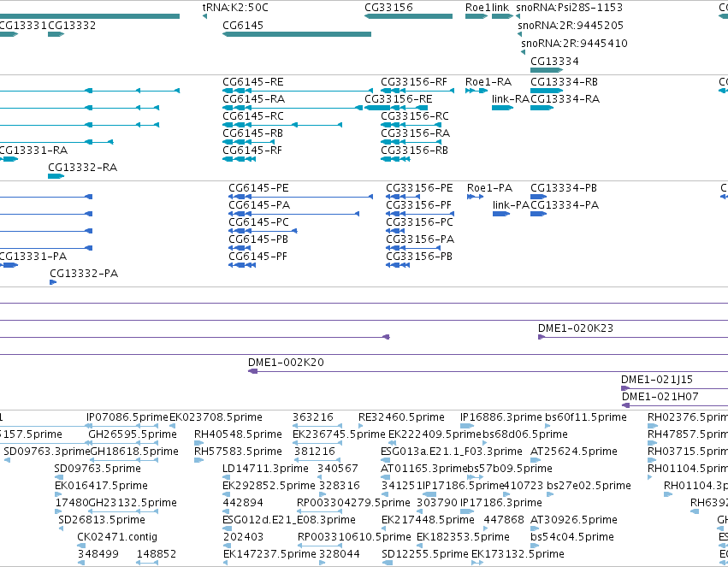Click EST EK236745.5prime
Image resolution: width=728 pixels, height=567 pixels.
339,434
